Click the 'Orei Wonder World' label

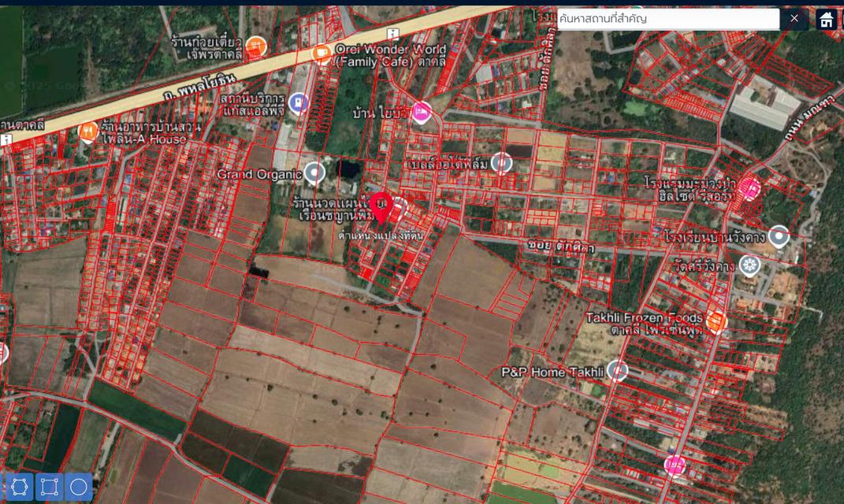click(x=391, y=50)
